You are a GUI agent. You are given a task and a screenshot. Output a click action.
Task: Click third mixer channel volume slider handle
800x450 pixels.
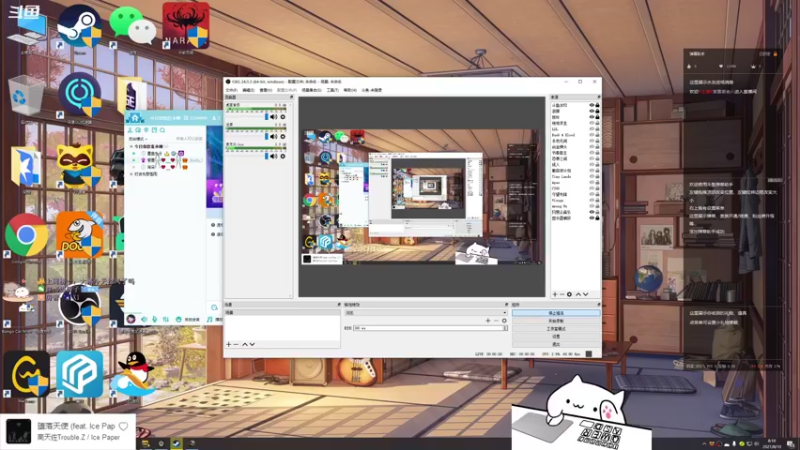click(266, 156)
